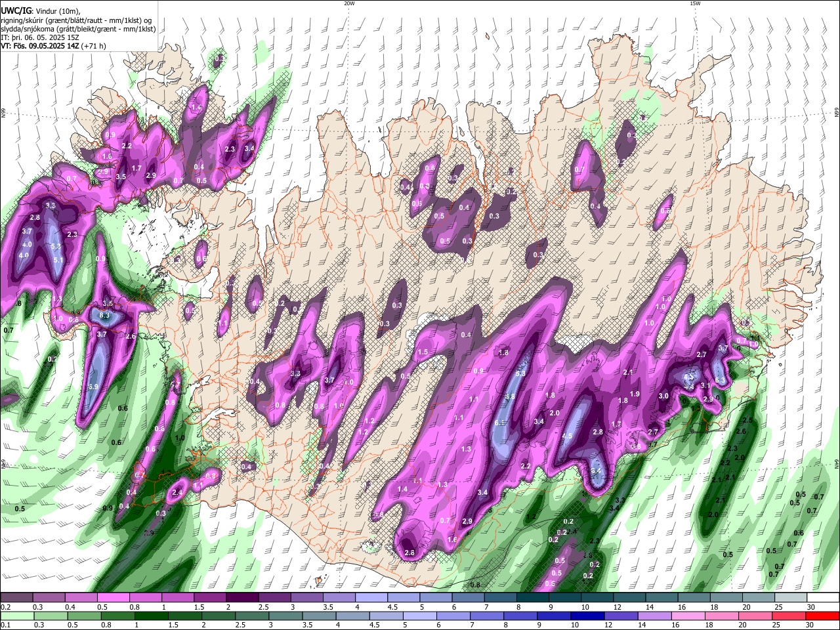Click the '30' label in bottom legend row
Viewport: 840px width, 630px height.
(811, 625)
